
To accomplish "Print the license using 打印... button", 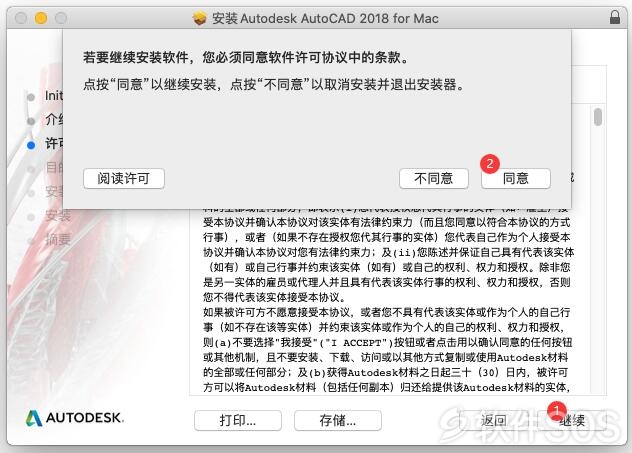I will point(238,421).
